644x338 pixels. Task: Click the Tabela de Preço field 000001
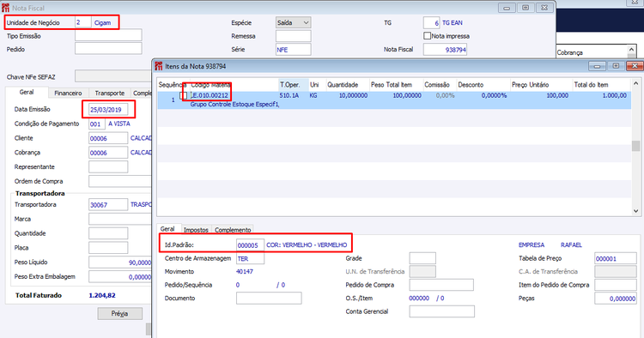(616, 258)
